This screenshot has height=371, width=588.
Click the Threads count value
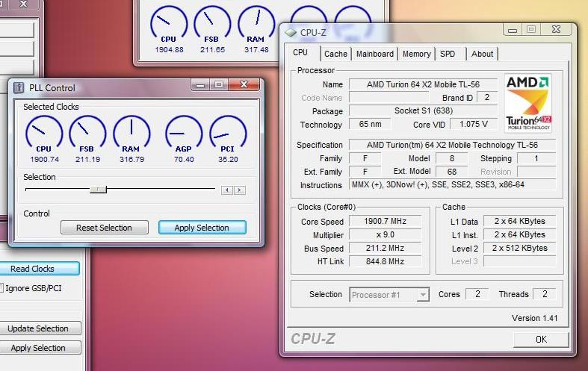coord(545,294)
